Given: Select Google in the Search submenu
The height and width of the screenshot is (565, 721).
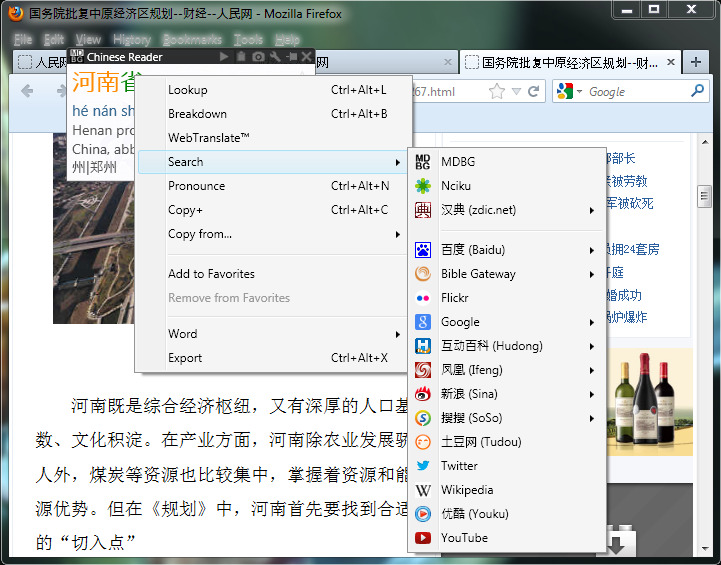Looking at the screenshot, I should [507, 322].
